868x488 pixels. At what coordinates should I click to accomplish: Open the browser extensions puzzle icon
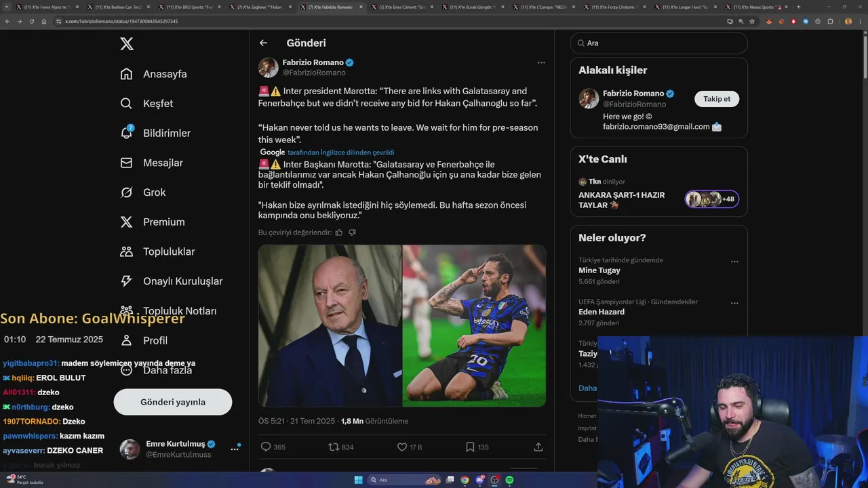click(x=830, y=21)
